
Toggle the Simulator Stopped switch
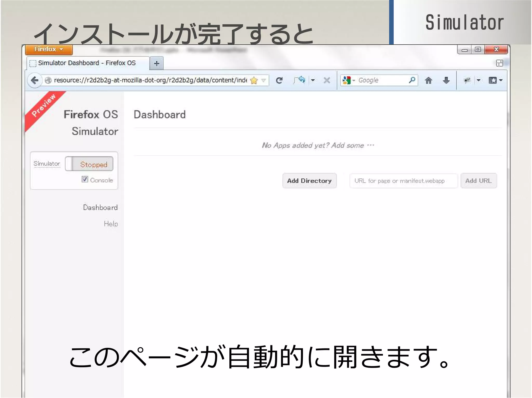tap(89, 164)
